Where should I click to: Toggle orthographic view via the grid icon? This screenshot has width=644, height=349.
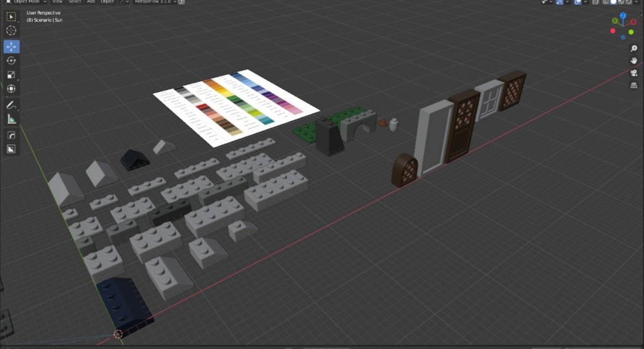click(634, 85)
